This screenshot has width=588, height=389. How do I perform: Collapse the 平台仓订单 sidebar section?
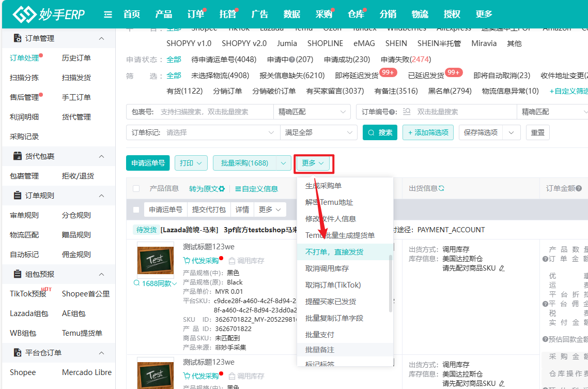pos(101,353)
